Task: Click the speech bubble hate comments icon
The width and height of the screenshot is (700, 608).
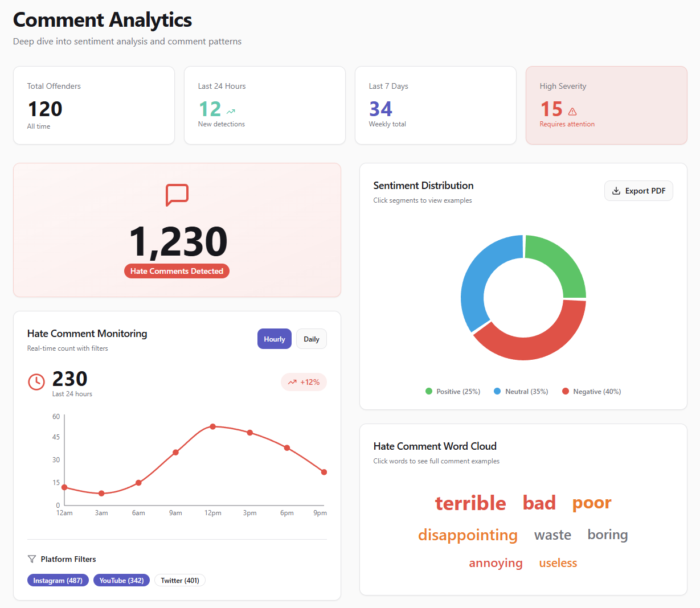Action: coord(177,195)
